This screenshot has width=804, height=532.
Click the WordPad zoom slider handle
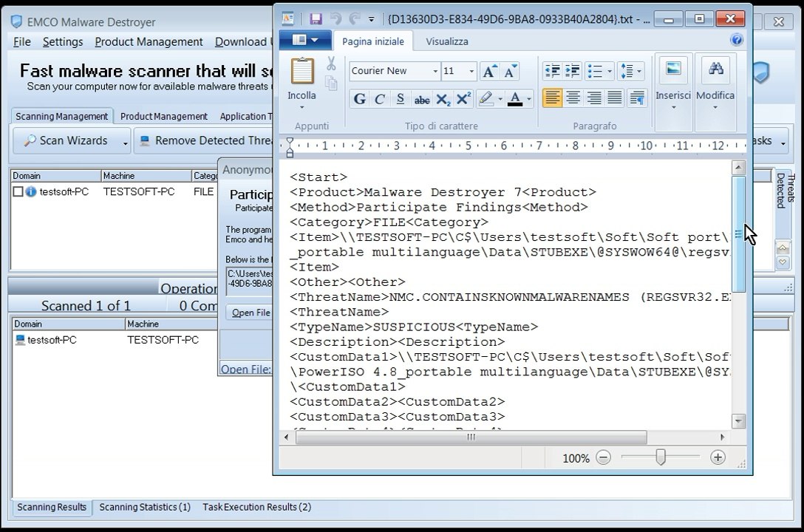(661, 457)
